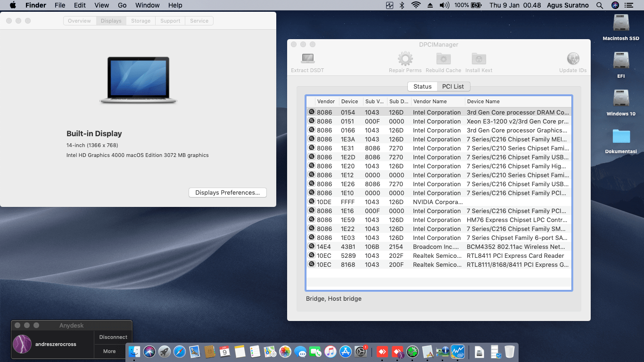Click the MacBook image in the Displays tab
The image size is (644, 362).
click(138, 80)
